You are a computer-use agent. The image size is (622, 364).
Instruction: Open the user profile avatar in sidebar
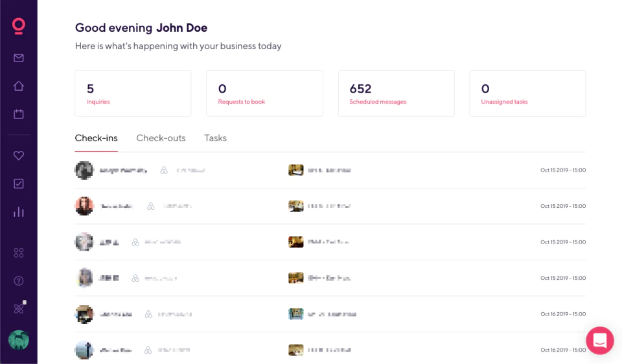[x=19, y=339]
